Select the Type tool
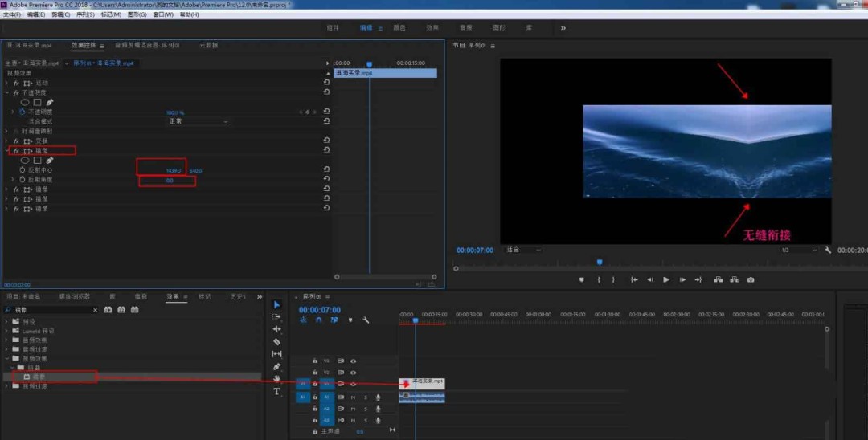The height and width of the screenshot is (440, 868). coord(276,391)
